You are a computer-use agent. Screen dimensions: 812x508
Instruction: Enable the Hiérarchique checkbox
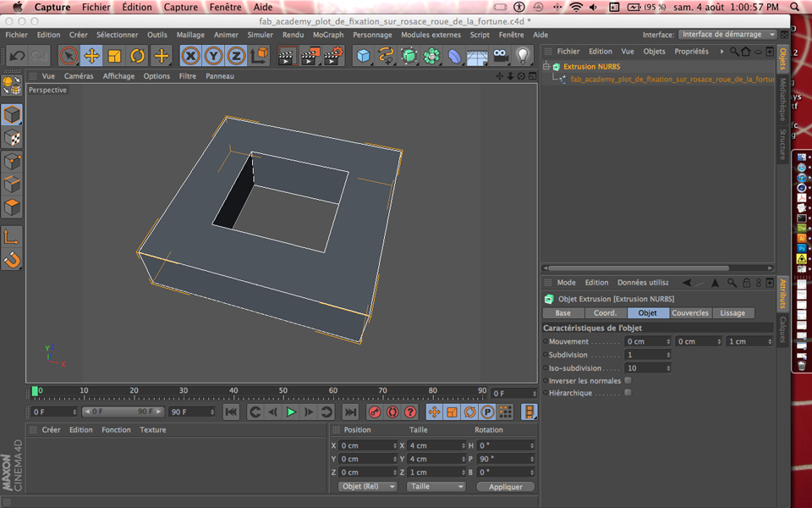click(x=628, y=393)
